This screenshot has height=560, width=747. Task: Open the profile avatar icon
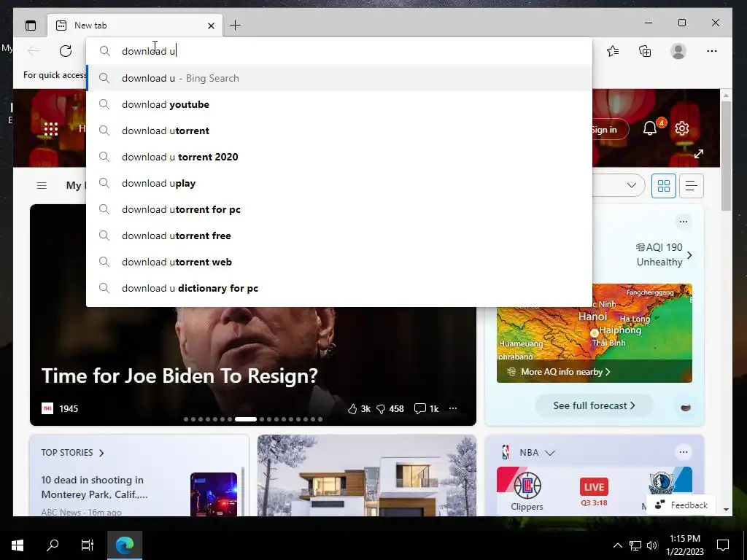click(x=678, y=51)
